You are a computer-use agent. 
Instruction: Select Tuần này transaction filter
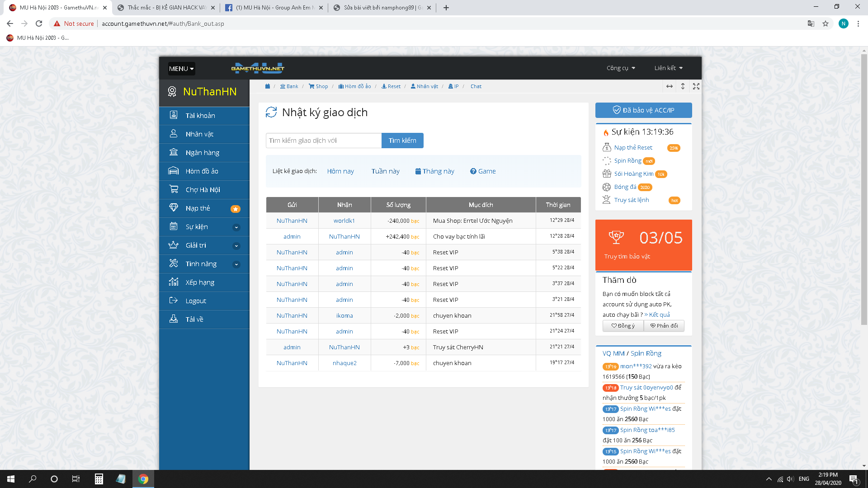click(x=385, y=171)
